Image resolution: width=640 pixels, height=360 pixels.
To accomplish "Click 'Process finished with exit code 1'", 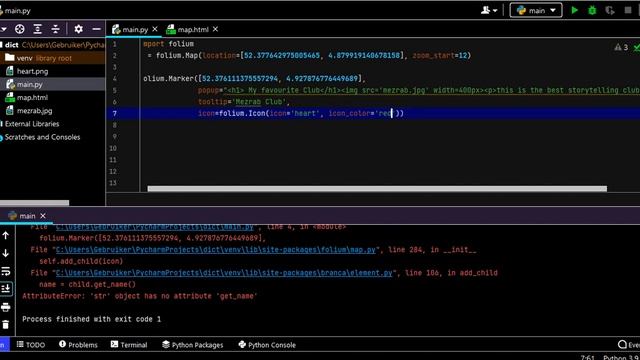I will tap(91, 319).
